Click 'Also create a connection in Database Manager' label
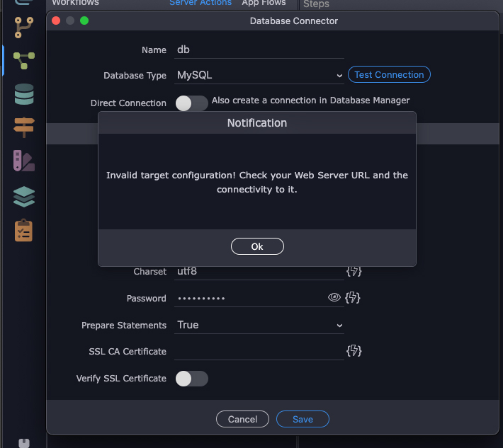 310,100
